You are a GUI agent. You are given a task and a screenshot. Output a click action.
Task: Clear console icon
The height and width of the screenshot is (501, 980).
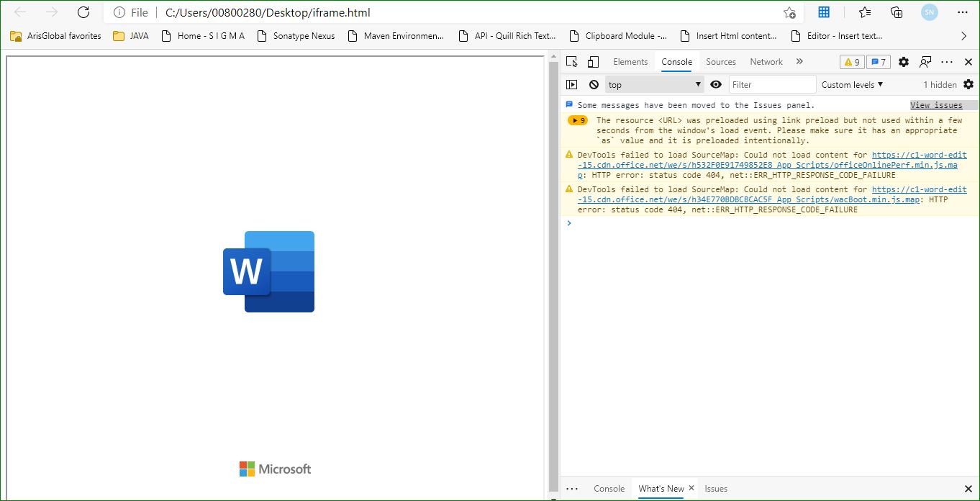(594, 84)
